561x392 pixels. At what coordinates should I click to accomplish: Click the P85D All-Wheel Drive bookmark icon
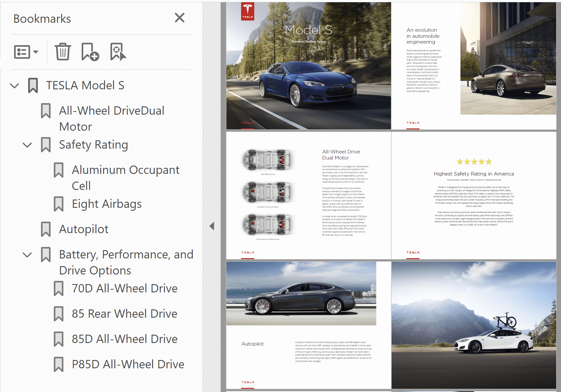[x=59, y=364]
